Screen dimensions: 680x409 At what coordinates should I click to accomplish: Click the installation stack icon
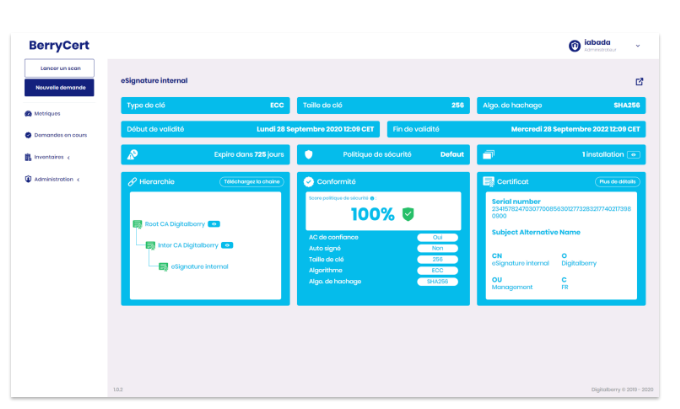pos(489,154)
